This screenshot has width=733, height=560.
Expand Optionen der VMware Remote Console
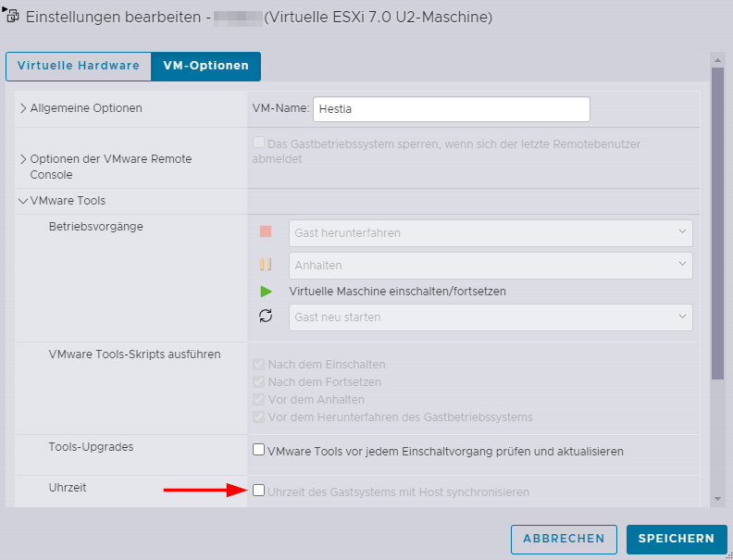(23, 159)
